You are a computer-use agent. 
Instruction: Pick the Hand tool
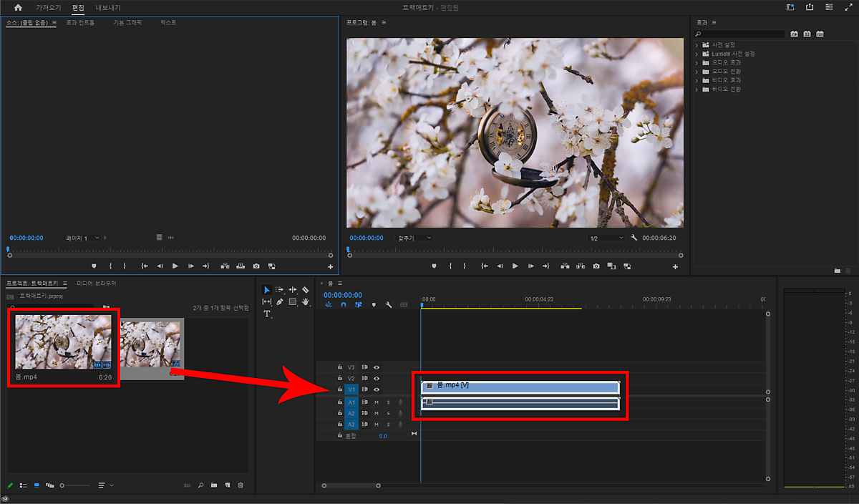click(306, 301)
